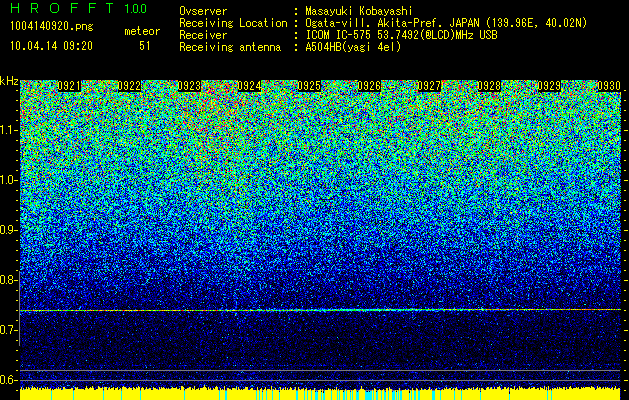Click the yellow signal level bar graph
Viewport: 629px width, 400px height.
click(320, 394)
